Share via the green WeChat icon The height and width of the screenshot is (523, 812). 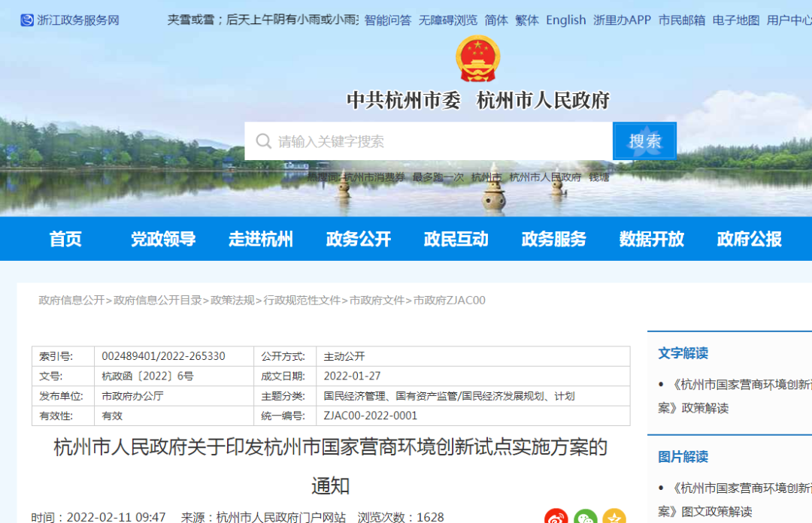585,516
